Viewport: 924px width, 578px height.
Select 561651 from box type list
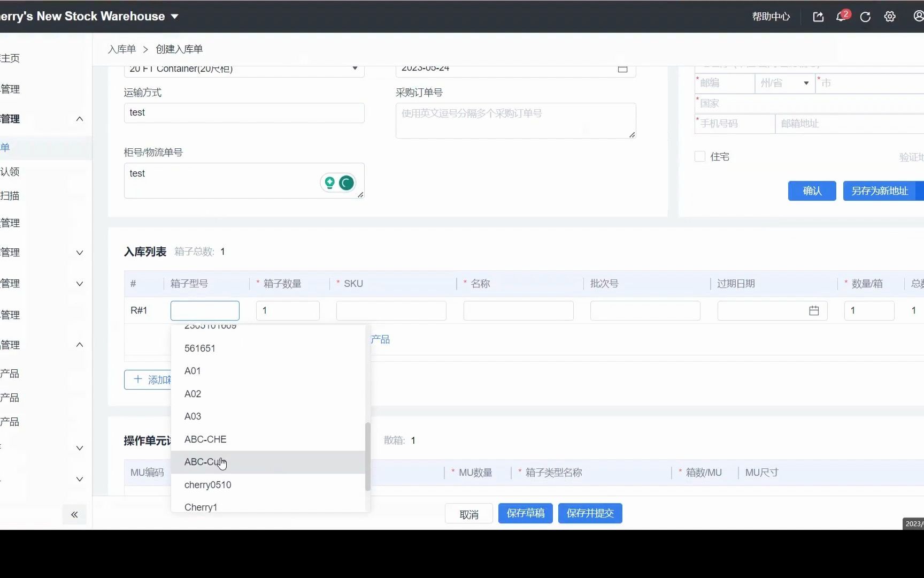[268, 348]
